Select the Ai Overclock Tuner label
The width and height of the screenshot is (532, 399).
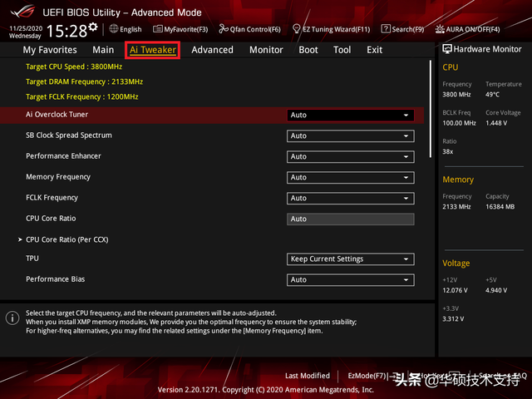57,115
